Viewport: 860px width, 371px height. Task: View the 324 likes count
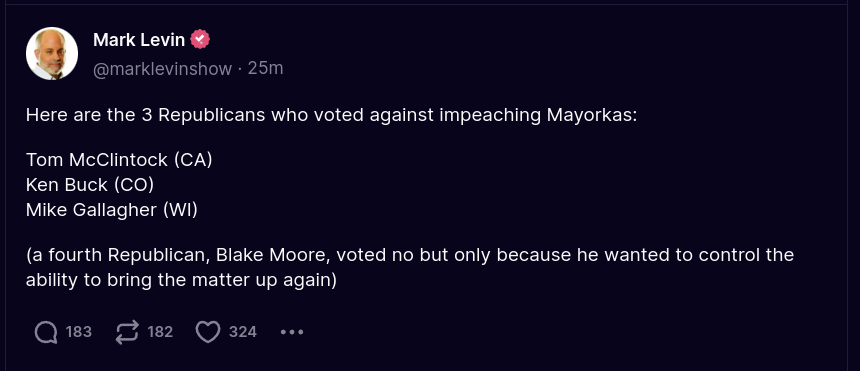click(x=242, y=332)
